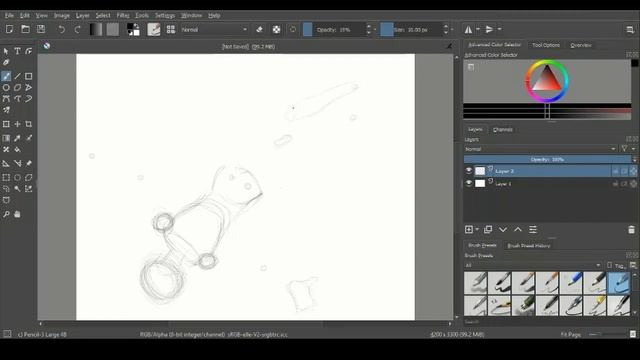Select the Polygon tool
The image size is (640, 360).
point(18,87)
